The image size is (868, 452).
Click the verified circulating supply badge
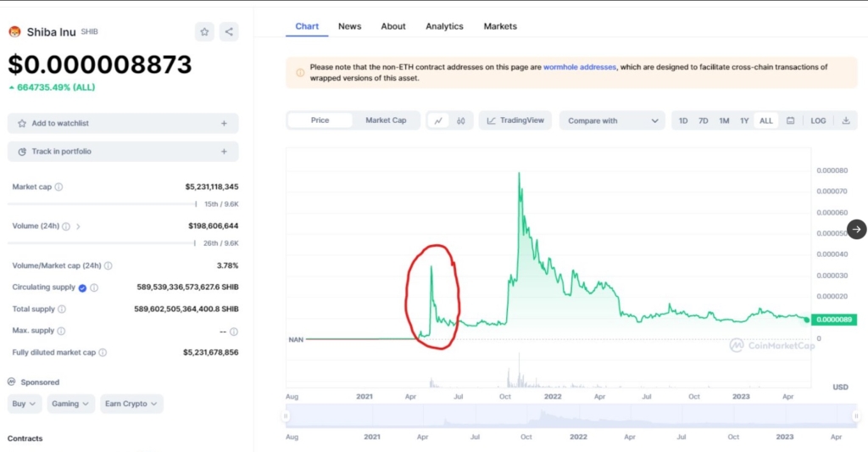(x=82, y=287)
